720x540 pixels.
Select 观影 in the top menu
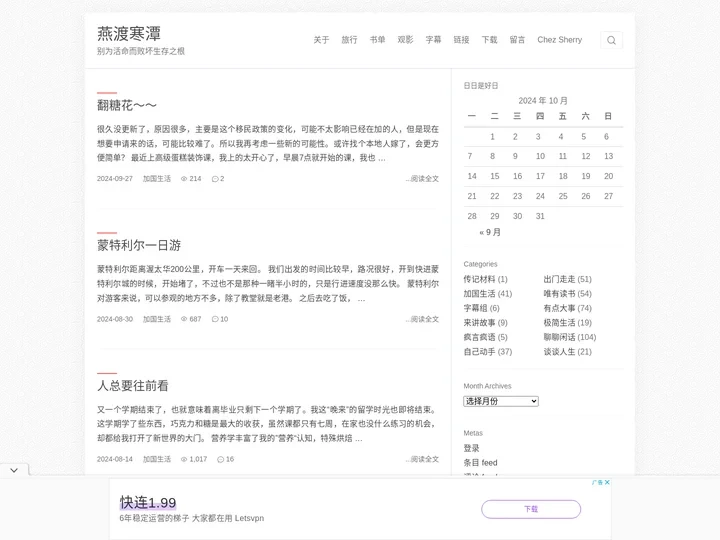[x=405, y=40]
